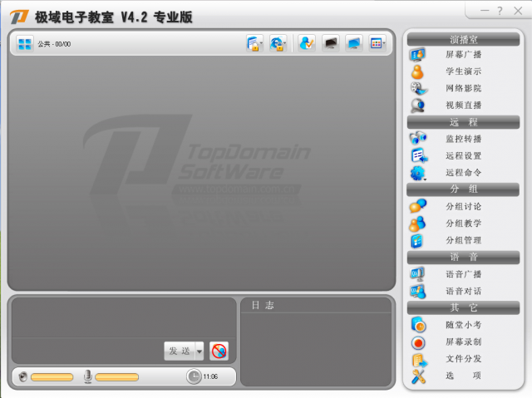This screenshot has height=398, width=532.
Task: Open the 文件分发 file distribution icon
Action: click(419, 360)
